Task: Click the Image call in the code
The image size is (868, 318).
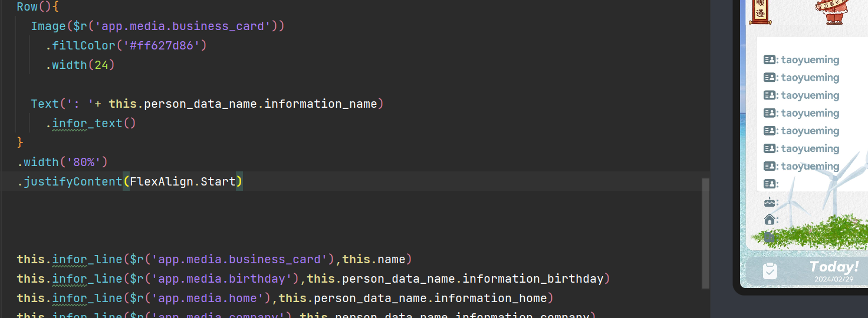Action: click(48, 26)
